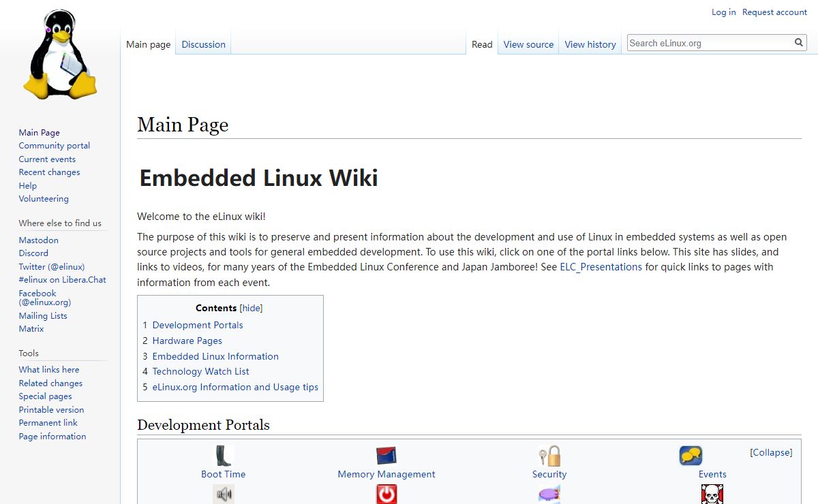Open the Security text link
818x504 pixels.
[549, 475]
